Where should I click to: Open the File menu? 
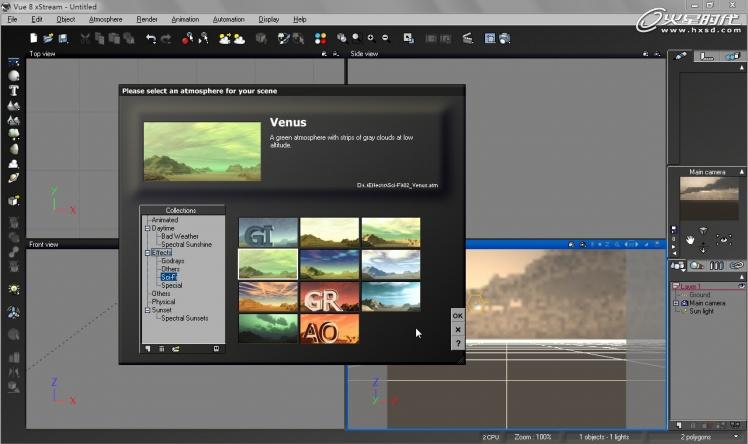pos(12,19)
